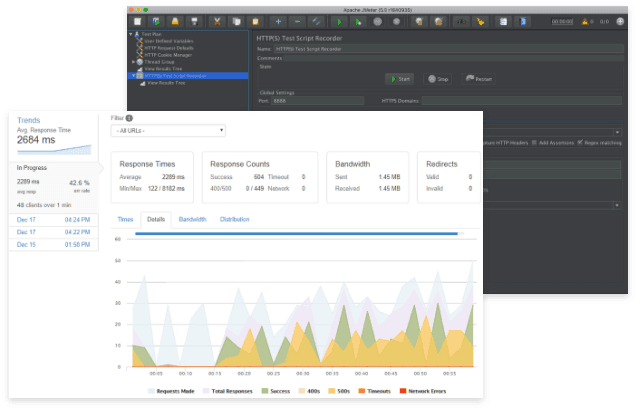This screenshot has width=637, height=410.
Task: Click the Cut scissors icon in JMeter toolbar
Action: (217, 22)
